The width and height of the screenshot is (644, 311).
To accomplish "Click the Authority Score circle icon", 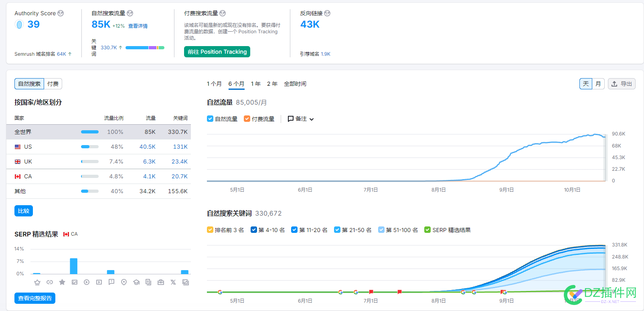I will 19,24.
